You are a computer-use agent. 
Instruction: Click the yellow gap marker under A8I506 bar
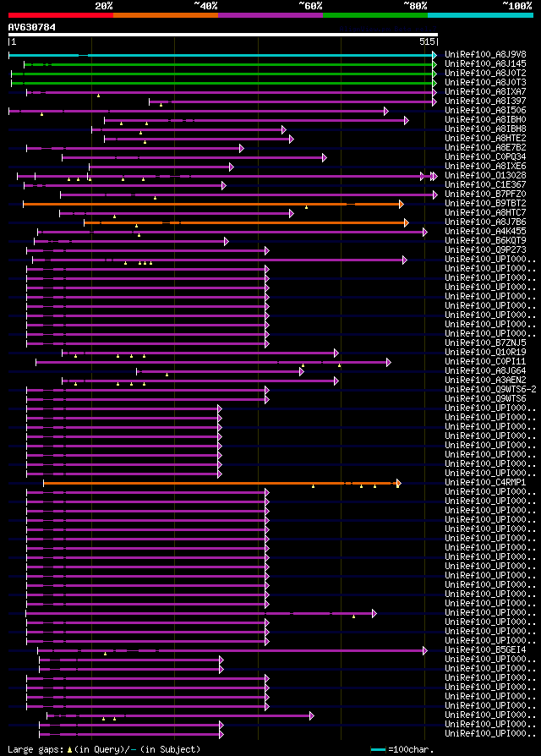[x=42, y=114]
